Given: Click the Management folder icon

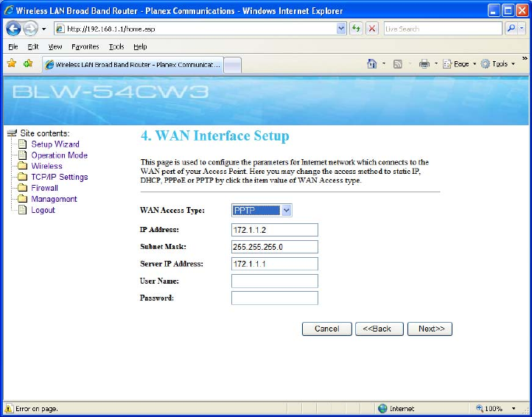Looking at the screenshot, I should 22,199.
